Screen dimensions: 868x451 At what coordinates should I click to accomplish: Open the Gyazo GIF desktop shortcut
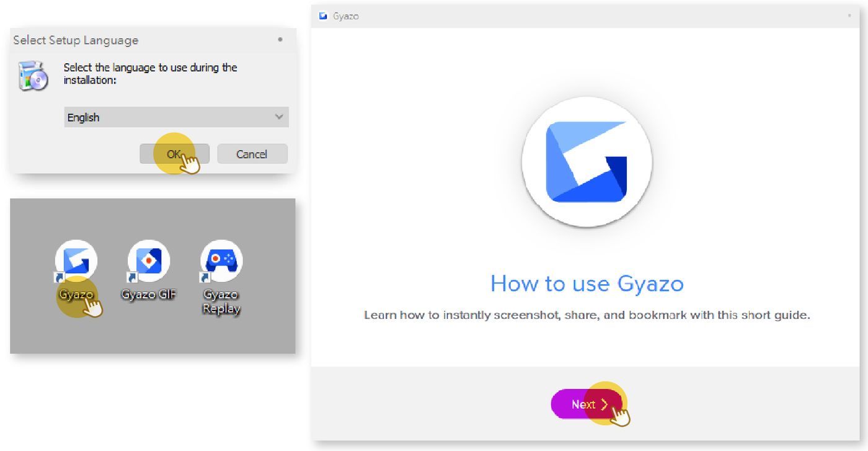pos(149,271)
